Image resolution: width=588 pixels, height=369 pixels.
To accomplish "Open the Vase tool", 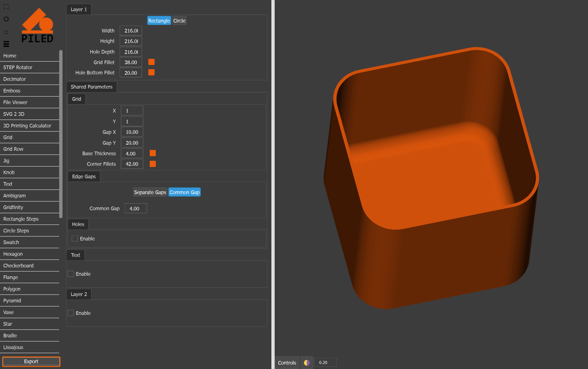I will coord(29,312).
